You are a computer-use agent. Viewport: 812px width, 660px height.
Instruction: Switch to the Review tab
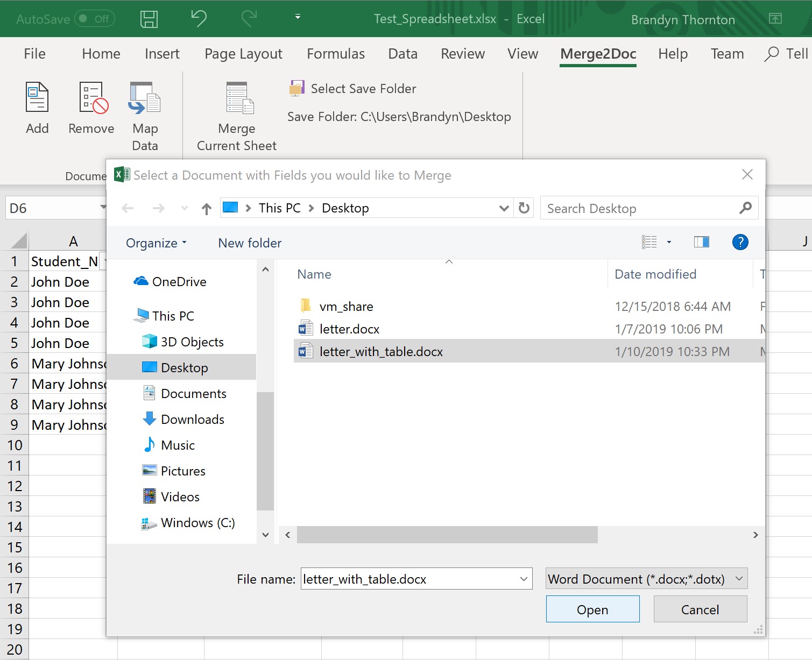(x=463, y=54)
